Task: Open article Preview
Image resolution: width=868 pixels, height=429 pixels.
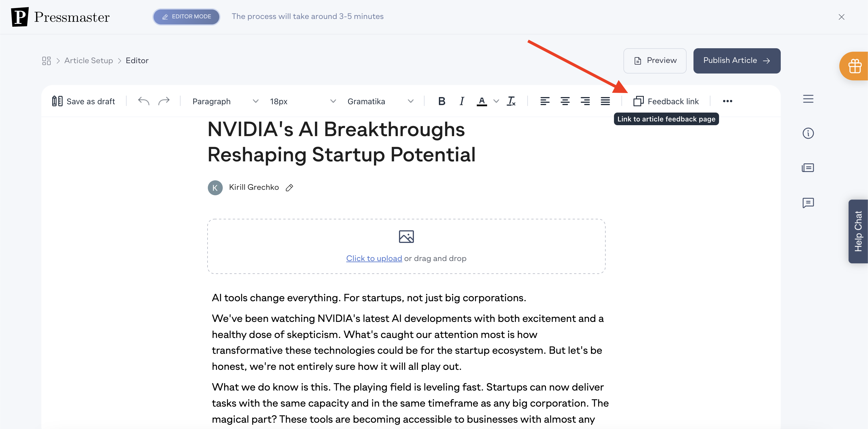Action: click(x=655, y=61)
